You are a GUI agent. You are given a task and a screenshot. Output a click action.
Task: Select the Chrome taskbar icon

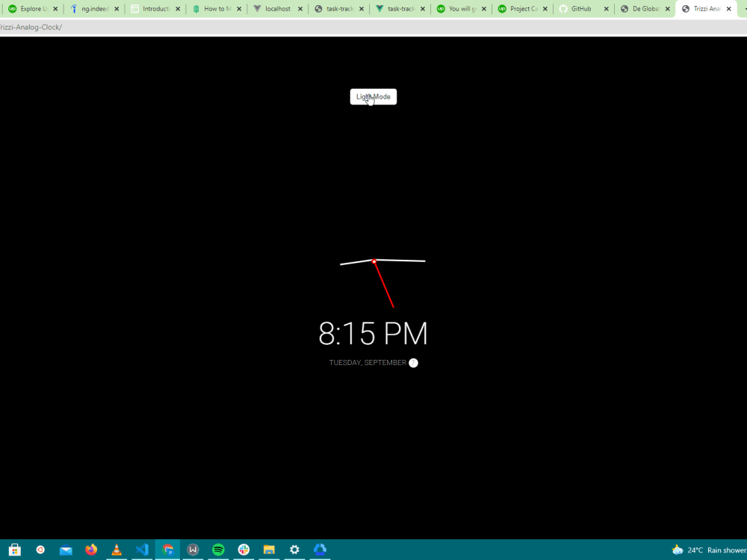pyautogui.click(x=167, y=550)
